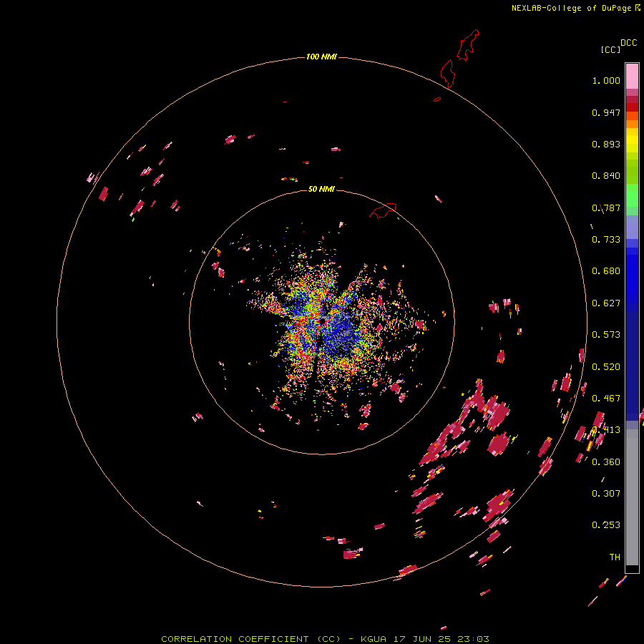Select the 1.000 scale value
The height and width of the screenshot is (644, 644).
point(606,80)
